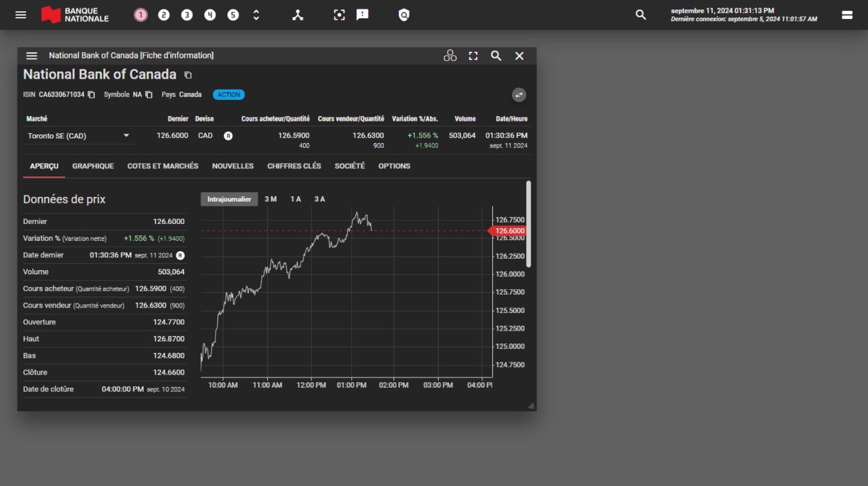The image size is (868, 486).
Task: Copy the National Bank of Canada name
Action: pos(189,75)
